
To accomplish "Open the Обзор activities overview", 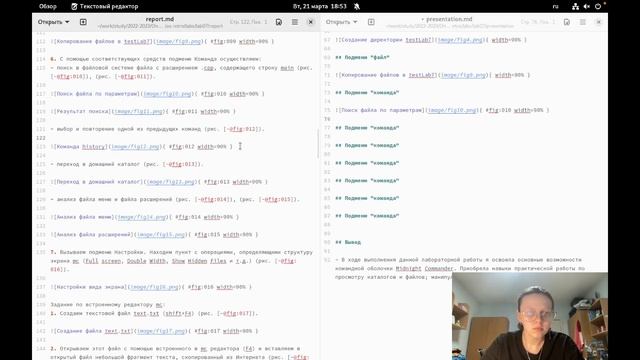I will [47, 6].
